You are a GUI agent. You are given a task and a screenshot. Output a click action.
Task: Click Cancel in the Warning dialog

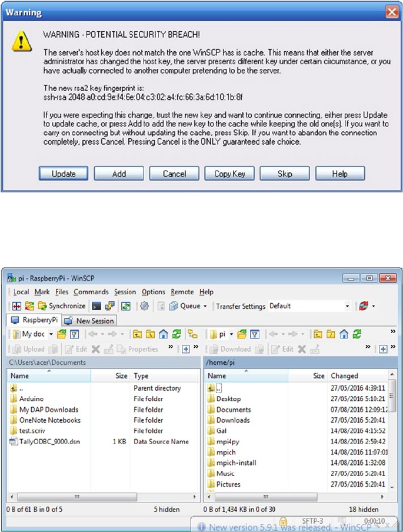pyautogui.click(x=174, y=174)
